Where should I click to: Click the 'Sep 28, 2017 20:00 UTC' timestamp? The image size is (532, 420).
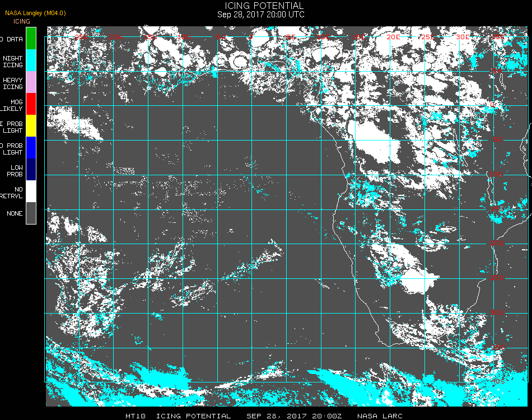click(x=261, y=15)
